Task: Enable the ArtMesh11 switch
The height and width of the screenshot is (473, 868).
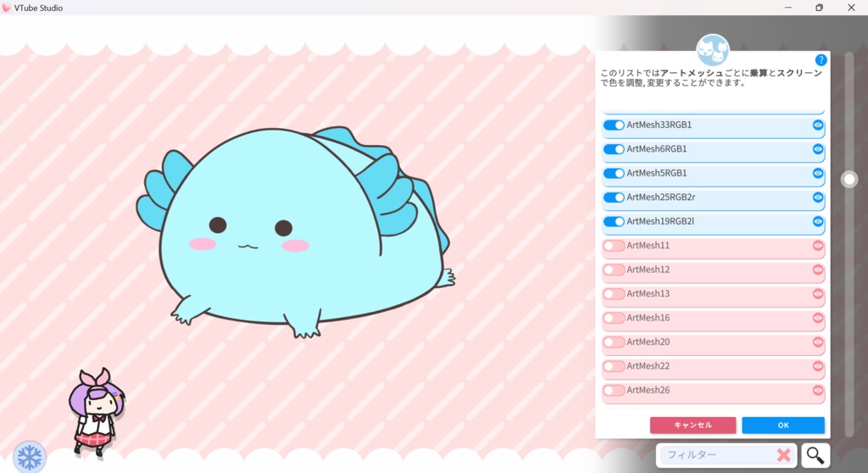Action: [x=614, y=246]
